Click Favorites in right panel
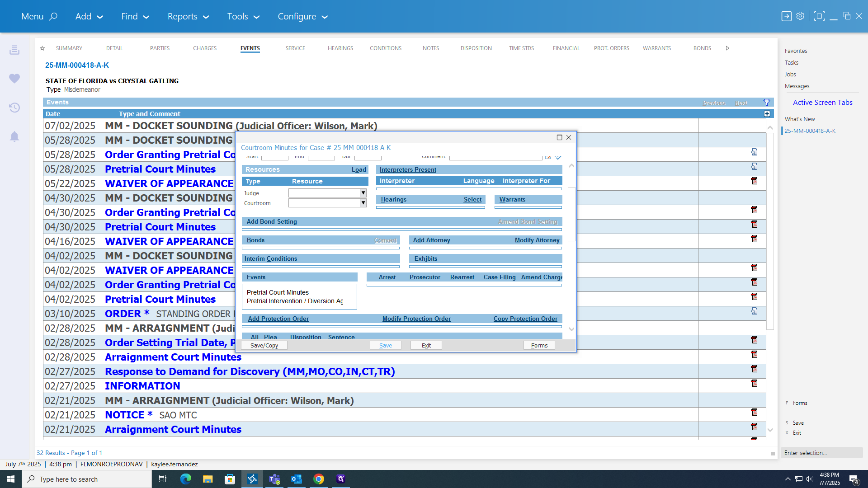This screenshot has width=868, height=488. point(796,51)
